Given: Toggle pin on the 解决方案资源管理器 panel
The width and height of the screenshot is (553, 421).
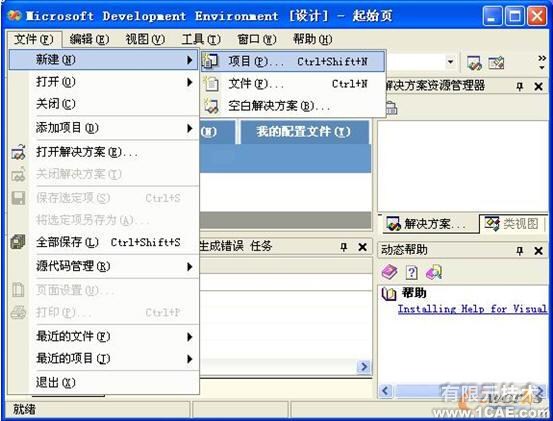Looking at the screenshot, I should point(519,86).
